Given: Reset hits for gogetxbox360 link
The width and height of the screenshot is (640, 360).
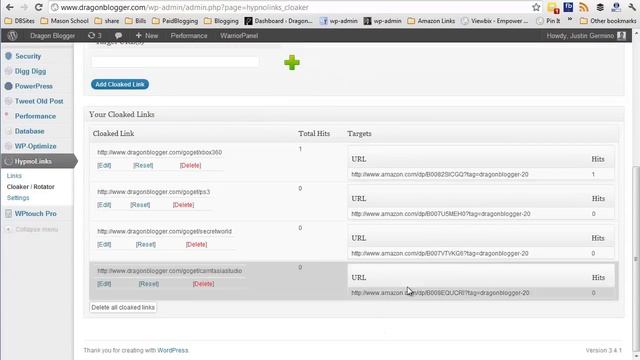Looking at the screenshot, I should tap(143, 165).
